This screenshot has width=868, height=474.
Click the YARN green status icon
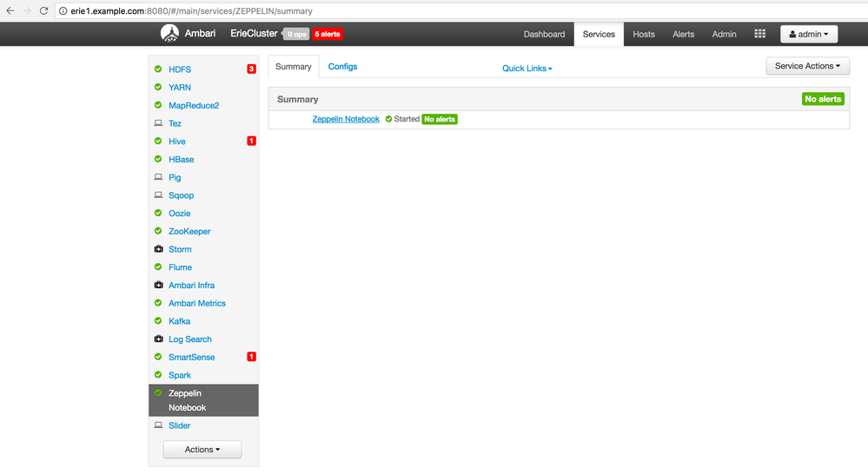click(158, 87)
